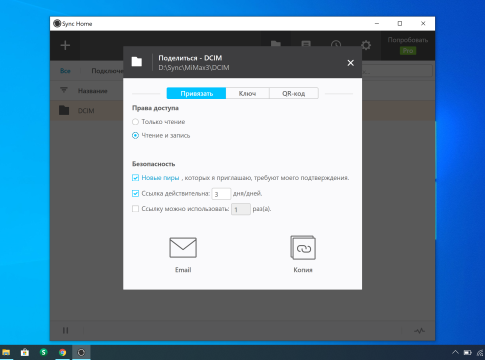485x360 pixels.
Task: Click the list view icon in toolbar
Action: click(306, 45)
